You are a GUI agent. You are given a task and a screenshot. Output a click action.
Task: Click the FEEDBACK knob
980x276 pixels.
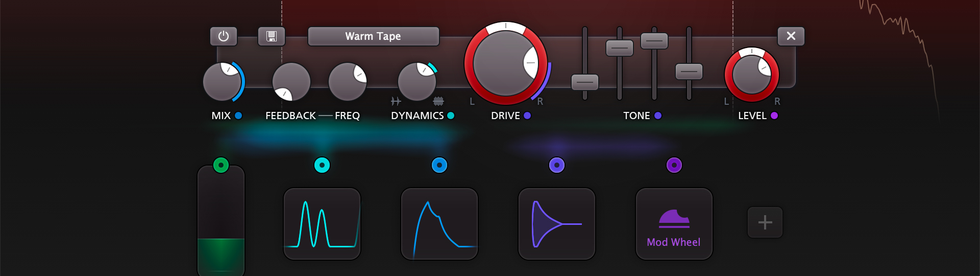coord(291,82)
